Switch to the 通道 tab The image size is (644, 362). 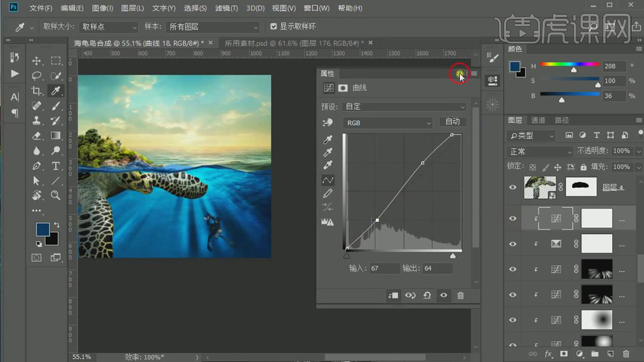(538, 120)
